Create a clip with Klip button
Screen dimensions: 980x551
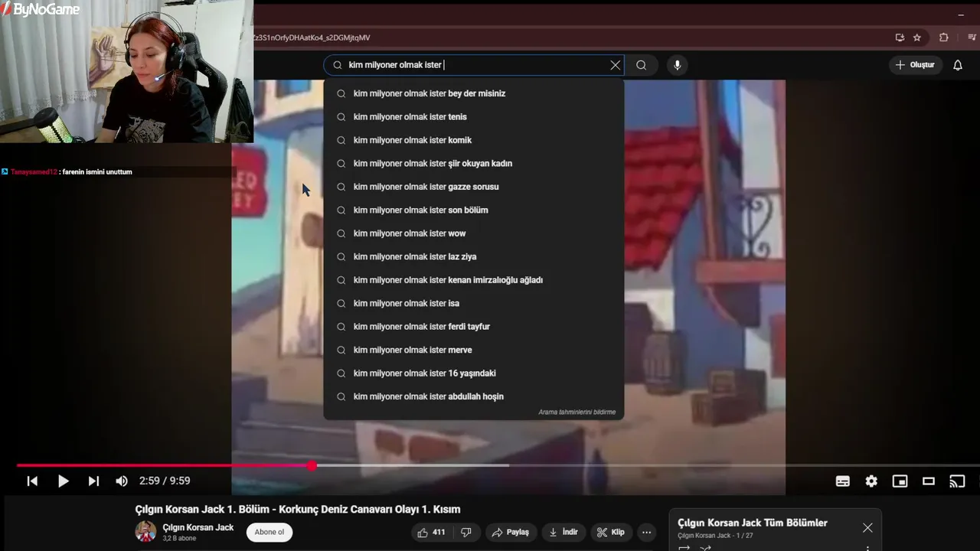click(x=611, y=533)
